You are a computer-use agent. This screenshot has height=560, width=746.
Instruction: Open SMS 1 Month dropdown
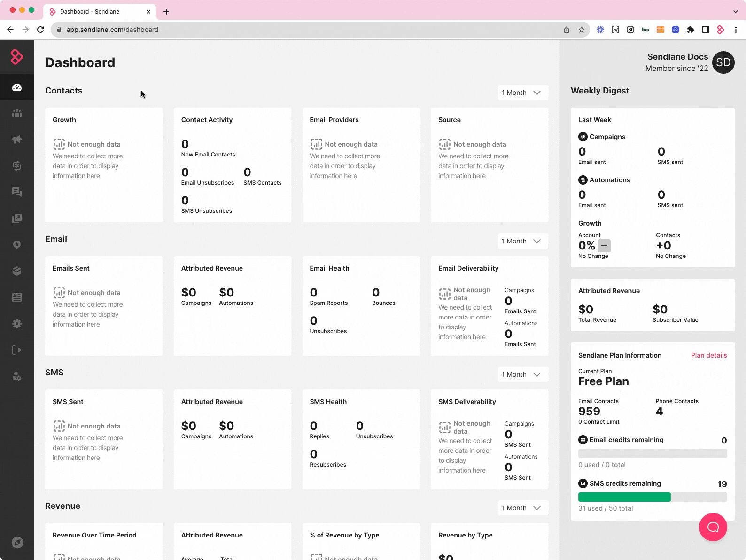pos(523,374)
